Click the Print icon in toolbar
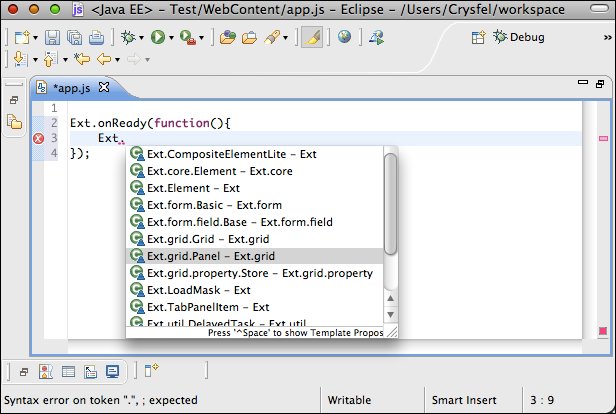Screen dimensions: 616x414 96,38
